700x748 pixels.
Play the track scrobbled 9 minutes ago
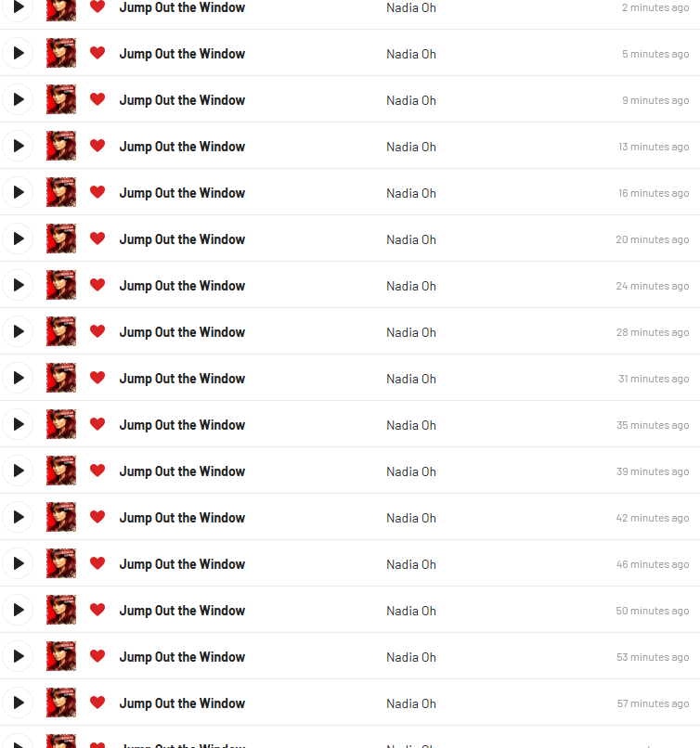[19, 99]
